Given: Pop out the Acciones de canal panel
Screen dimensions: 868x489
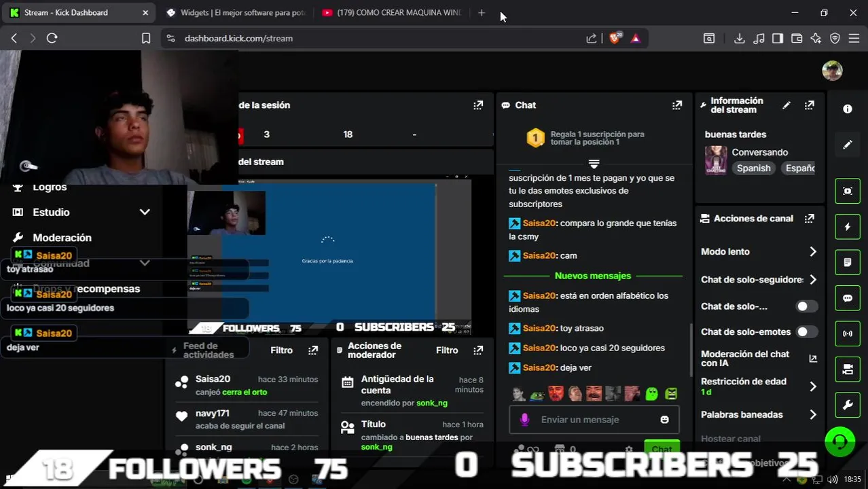Looking at the screenshot, I should [x=809, y=219].
